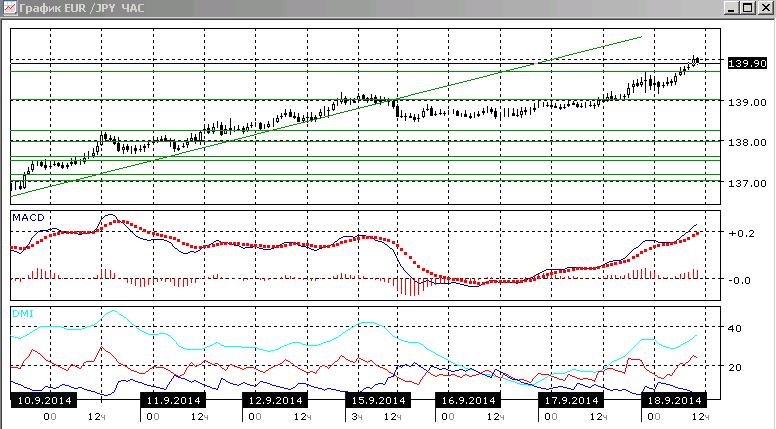Click the 137.00 price axis label
Viewport: 776px width, 429px height.
(747, 183)
